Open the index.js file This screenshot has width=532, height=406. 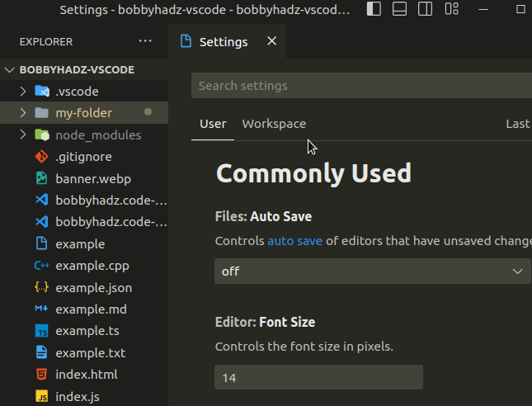point(84,396)
